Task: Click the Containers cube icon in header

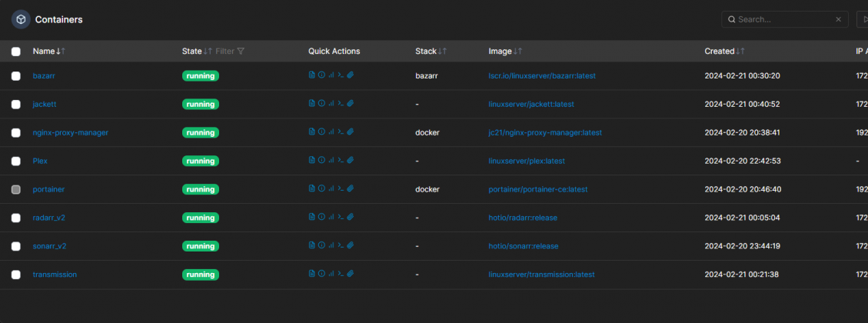Action: pyautogui.click(x=21, y=19)
